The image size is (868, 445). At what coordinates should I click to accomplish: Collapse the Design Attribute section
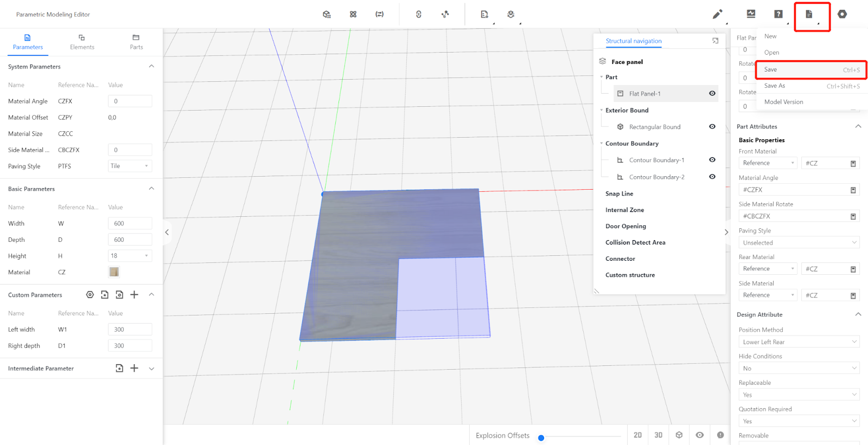pyautogui.click(x=858, y=314)
